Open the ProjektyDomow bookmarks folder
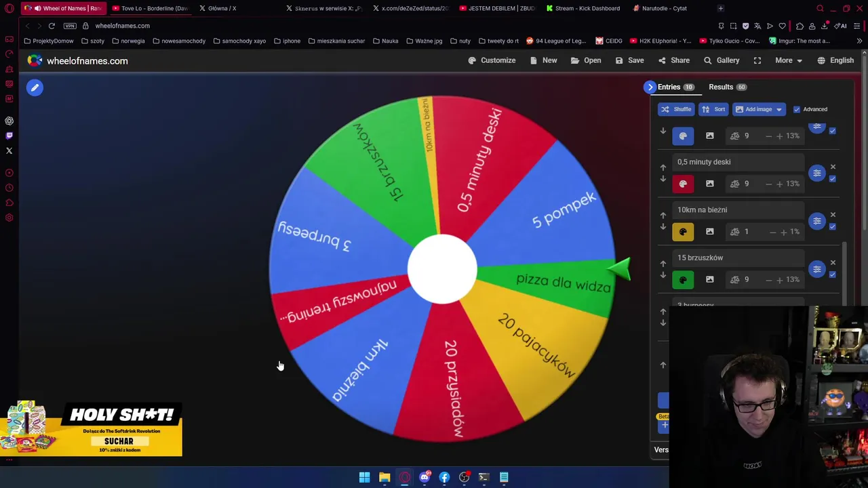 point(48,41)
